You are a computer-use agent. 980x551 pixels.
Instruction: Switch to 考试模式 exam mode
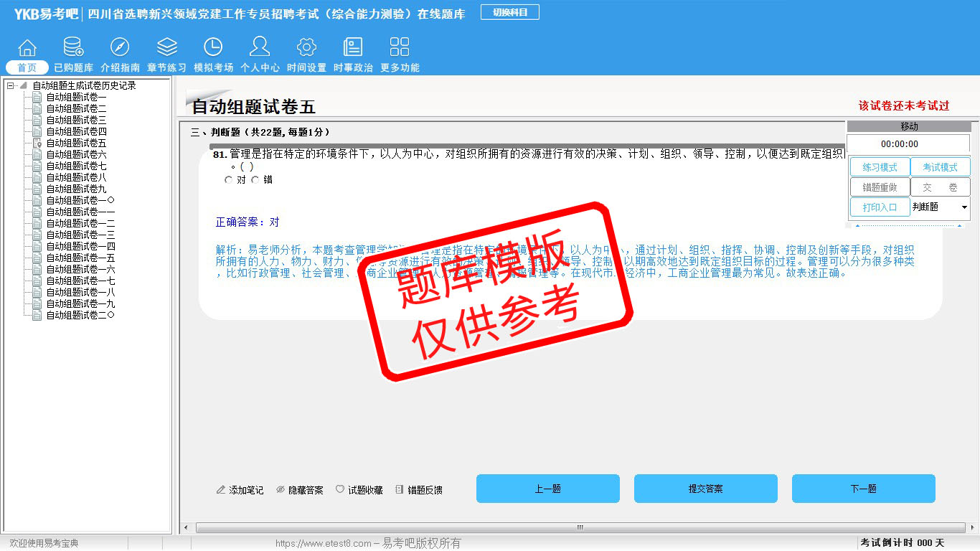coord(940,167)
